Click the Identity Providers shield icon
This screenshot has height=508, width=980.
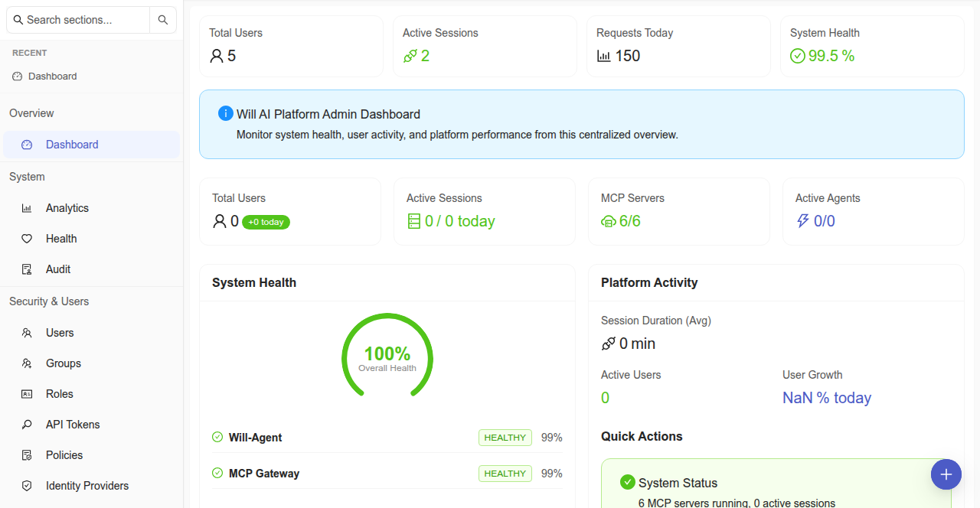point(27,486)
